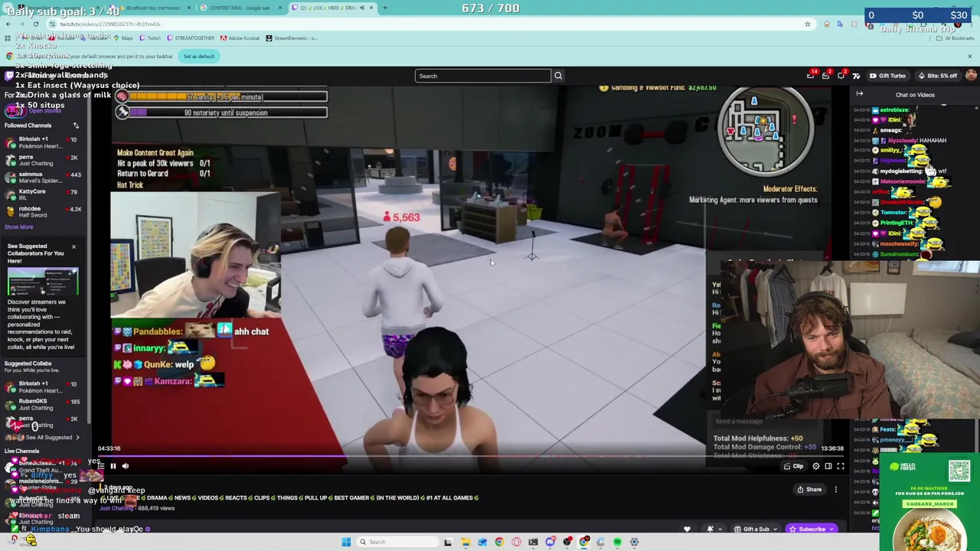This screenshot has width=980, height=551.
Task: Expand the notification options arrow
Action: (720, 529)
